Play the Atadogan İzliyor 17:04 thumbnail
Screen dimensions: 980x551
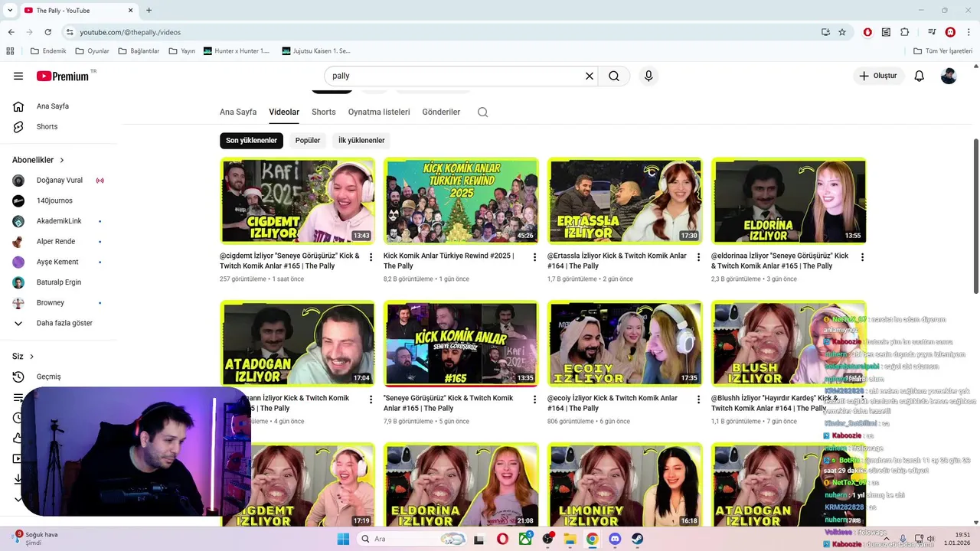297,344
